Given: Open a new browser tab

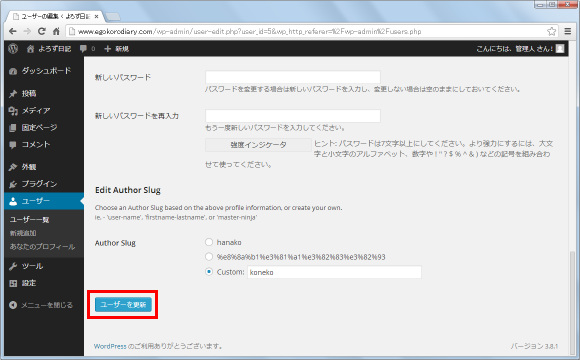Looking at the screenshot, I should point(113,17).
